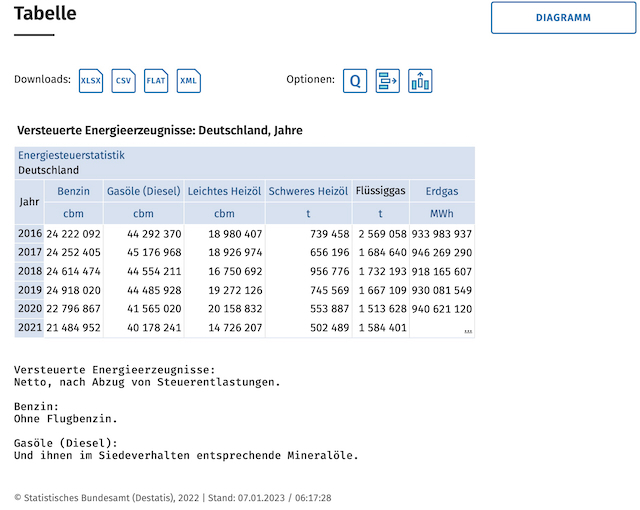Click the cbm unit under Benzin

(x=73, y=213)
